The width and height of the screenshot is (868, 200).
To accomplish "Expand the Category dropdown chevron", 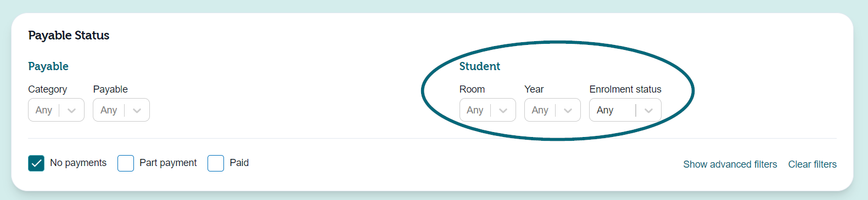I will pos(71,110).
